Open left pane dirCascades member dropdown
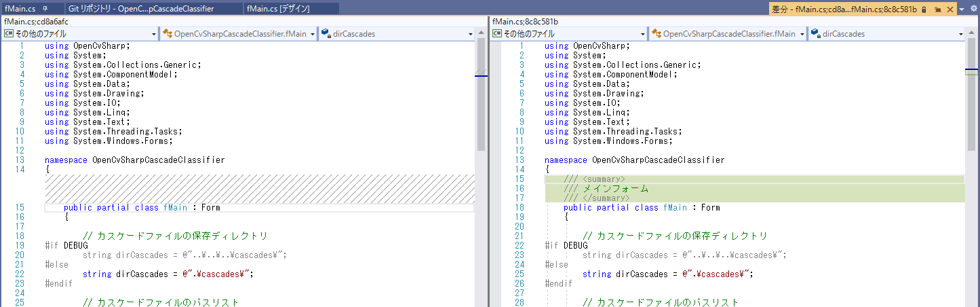 [397, 33]
